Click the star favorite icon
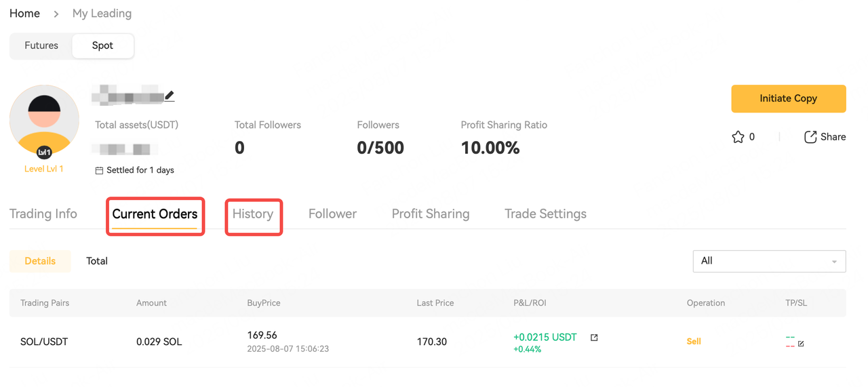 click(x=738, y=137)
